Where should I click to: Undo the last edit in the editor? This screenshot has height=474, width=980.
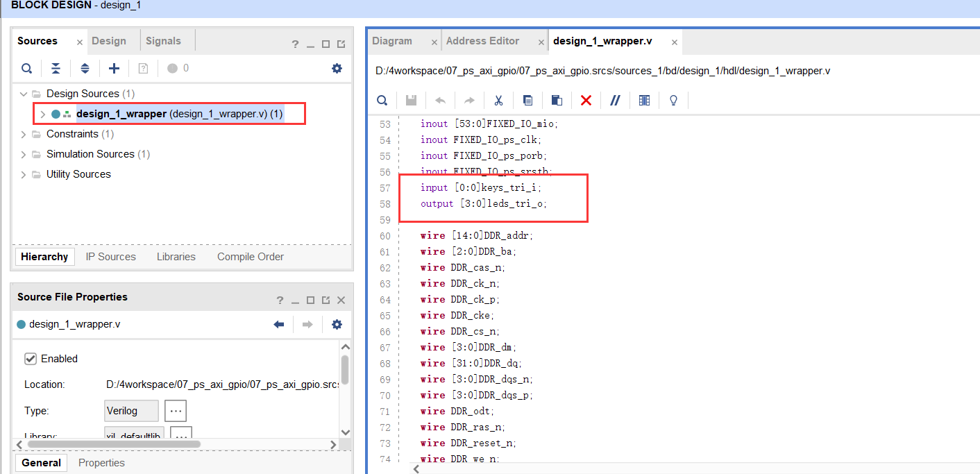440,100
